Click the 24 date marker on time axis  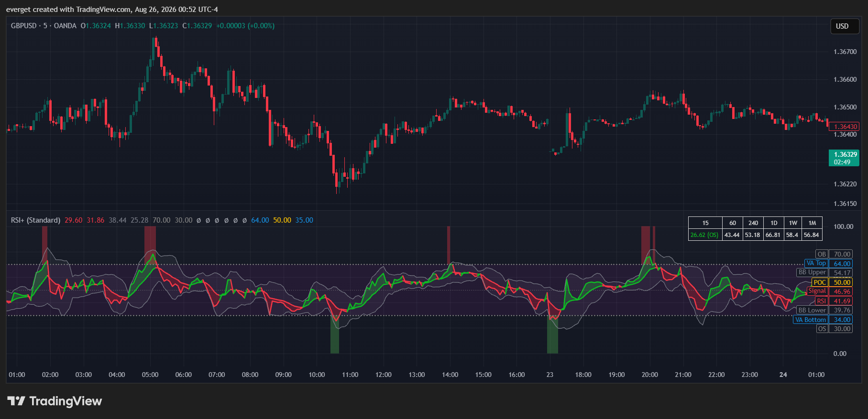click(783, 375)
